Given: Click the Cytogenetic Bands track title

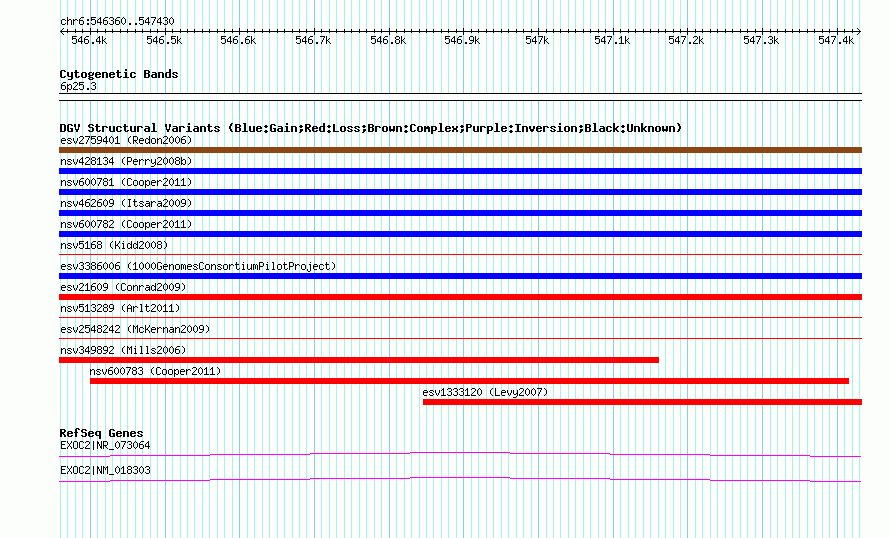Looking at the screenshot, I should point(119,74).
